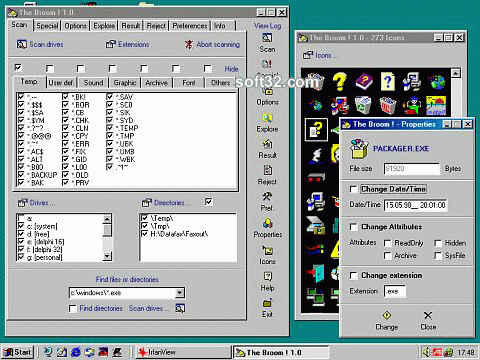Switch to the Result tab
Viewport: 480px width, 360px height.
coord(131,26)
